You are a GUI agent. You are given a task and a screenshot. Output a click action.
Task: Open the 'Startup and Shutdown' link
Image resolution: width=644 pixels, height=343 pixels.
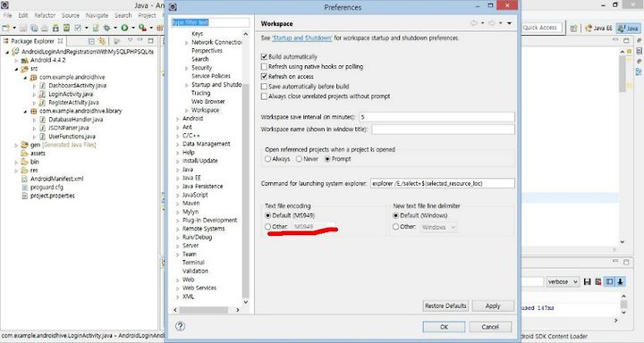[302, 38]
